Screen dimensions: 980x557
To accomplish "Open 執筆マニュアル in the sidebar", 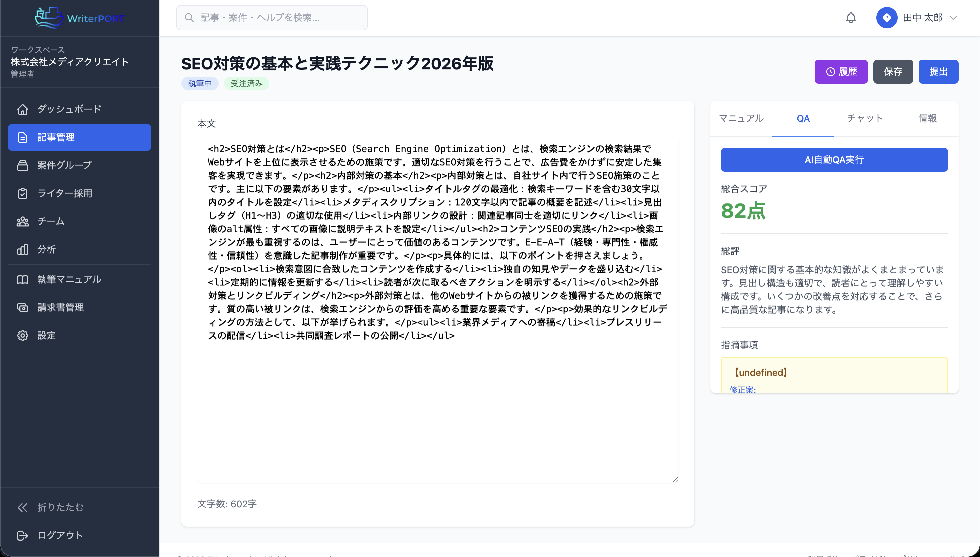I will point(80,280).
